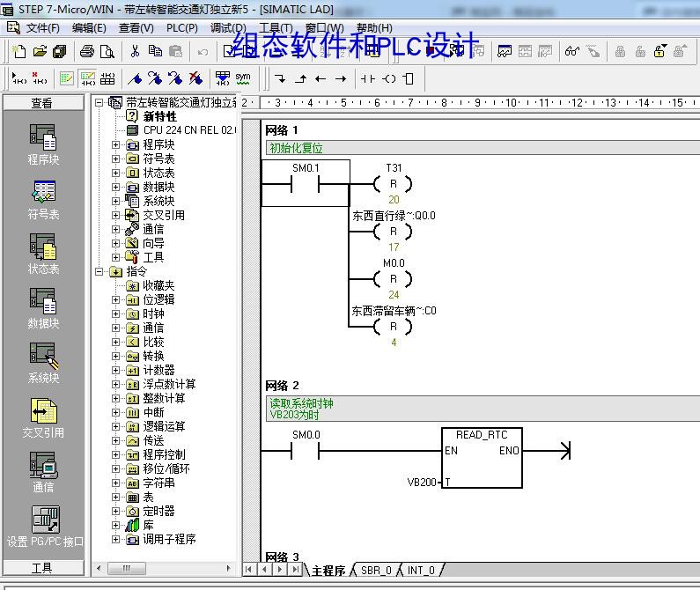Click the horizontal scrollbar thumb in the tree

click(127, 569)
